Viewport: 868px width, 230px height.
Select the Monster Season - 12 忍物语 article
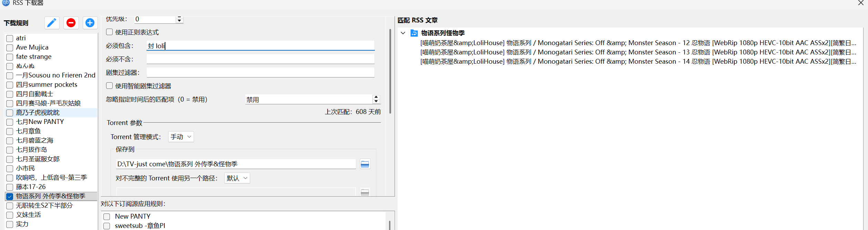[638, 43]
